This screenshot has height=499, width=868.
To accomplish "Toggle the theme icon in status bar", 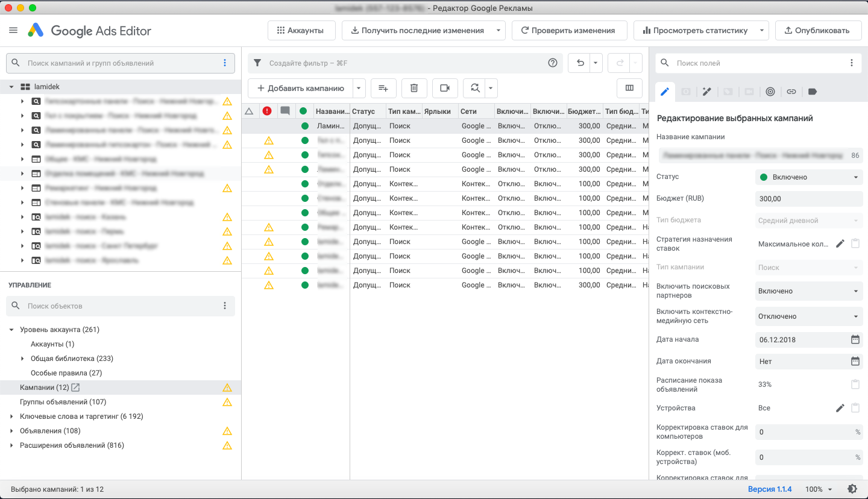I will pos(852,489).
